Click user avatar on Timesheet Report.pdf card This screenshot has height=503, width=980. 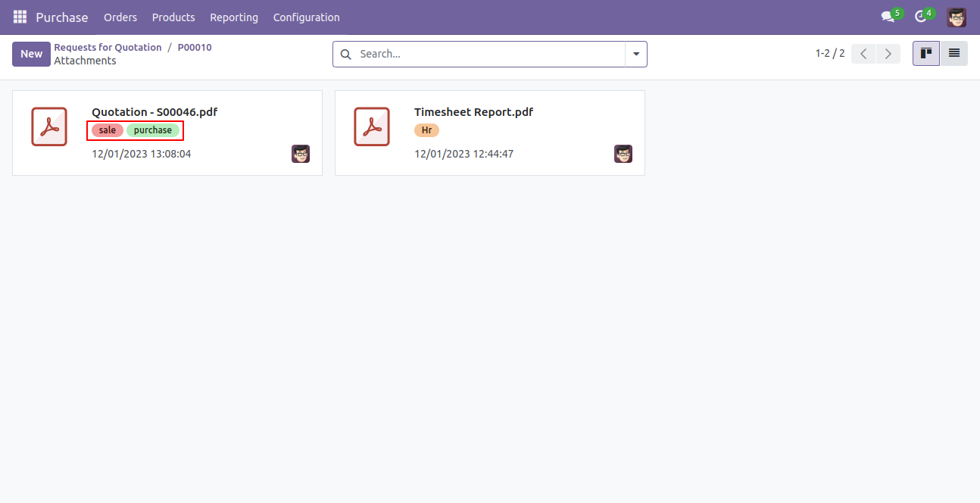click(x=623, y=154)
